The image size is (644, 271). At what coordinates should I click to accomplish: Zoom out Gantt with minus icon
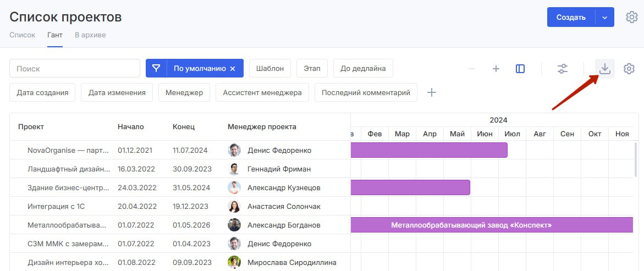pyautogui.click(x=471, y=69)
